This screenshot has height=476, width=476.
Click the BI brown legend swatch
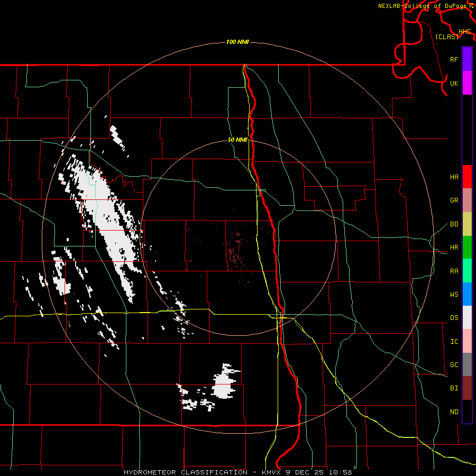(467, 388)
